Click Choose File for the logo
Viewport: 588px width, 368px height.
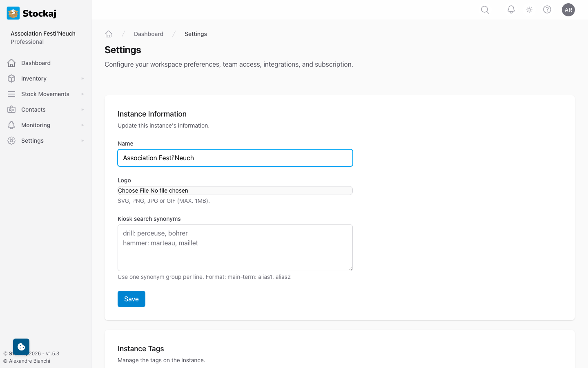[134, 191]
